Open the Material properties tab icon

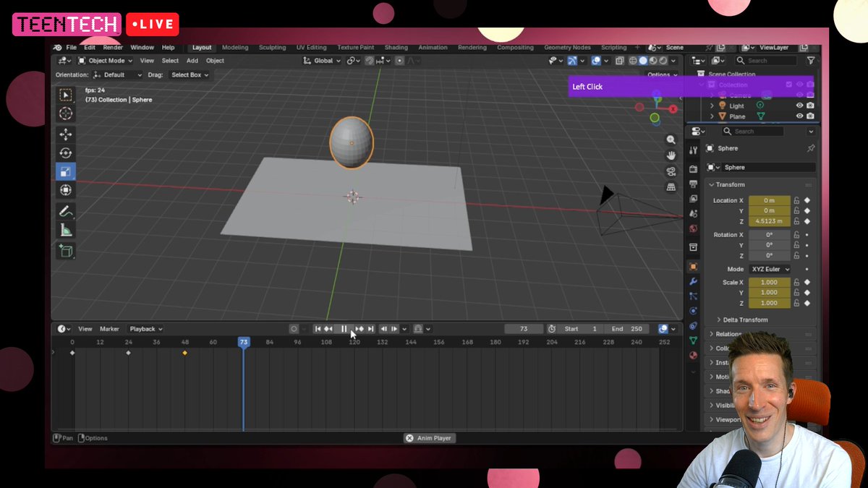[693, 355]
